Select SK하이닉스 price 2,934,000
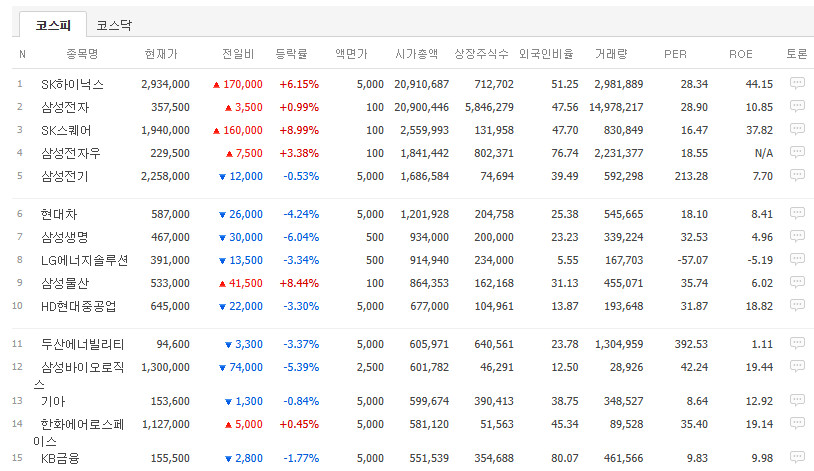The image size is (814, 471). [165, 84]
